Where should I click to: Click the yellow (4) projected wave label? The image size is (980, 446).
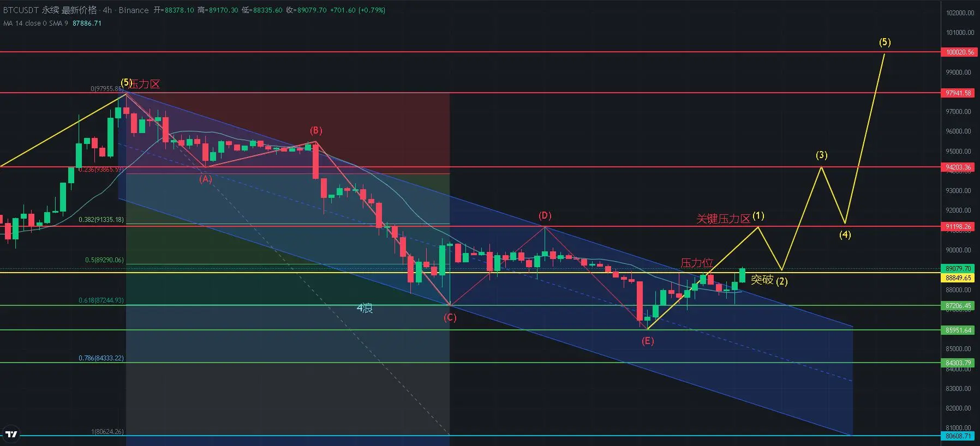[845, 235]
